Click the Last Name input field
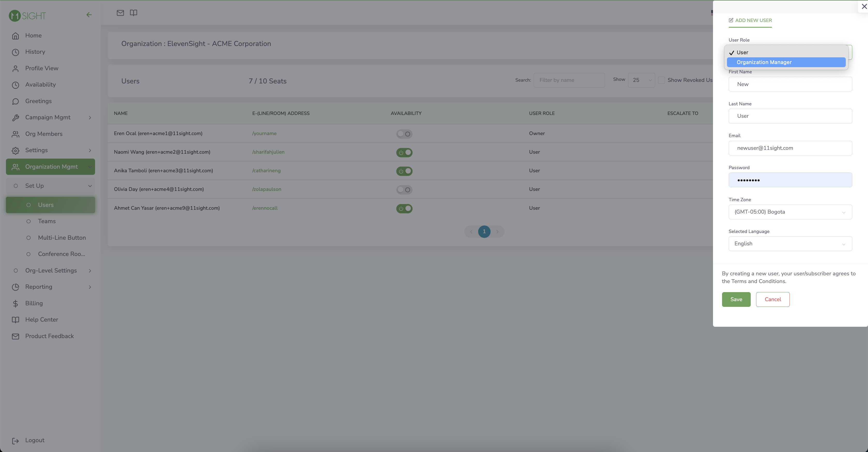Viewport: 868px width, 452px height. pyautogui.click(x=790, y=116)
